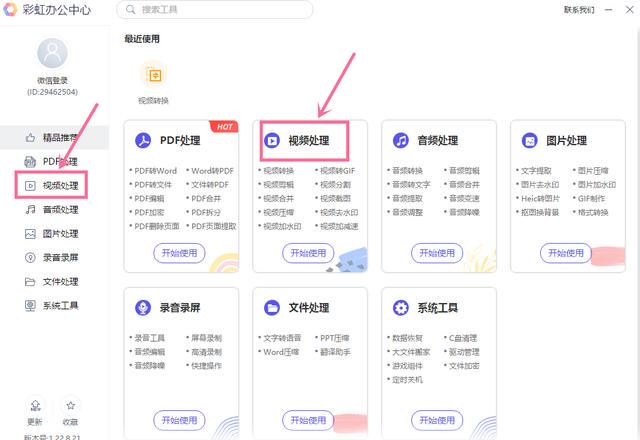
Task: Click 开始使用 on the 图片处理 card
Action: 566,253
